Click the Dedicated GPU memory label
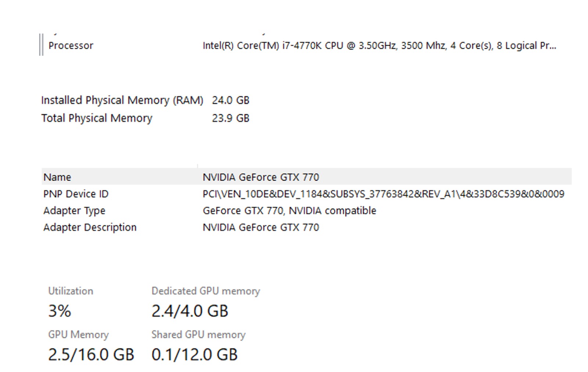This screenshot has width=588, height=372. pos(206,291)
